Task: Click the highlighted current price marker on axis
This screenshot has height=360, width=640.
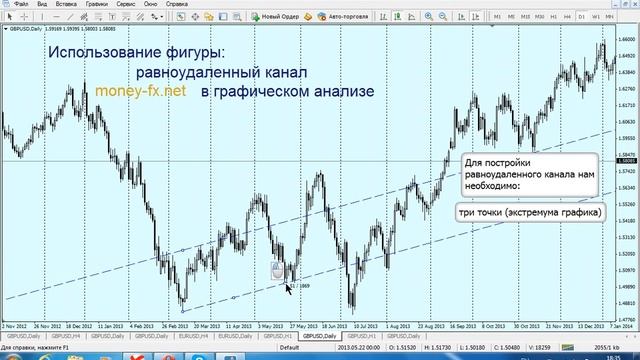Action: pyautogui.click(x=627, y=161)
